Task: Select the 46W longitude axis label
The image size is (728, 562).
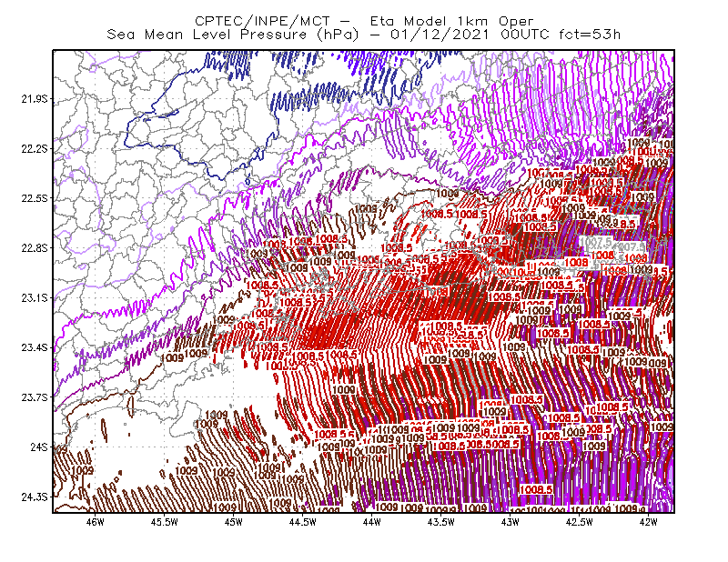Action: (96, 522)
